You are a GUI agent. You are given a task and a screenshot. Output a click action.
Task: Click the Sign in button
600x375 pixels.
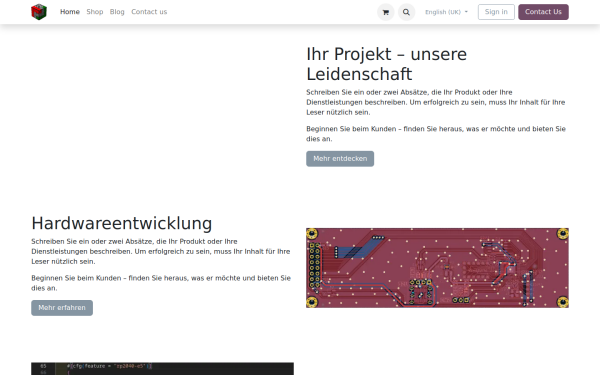496,12
